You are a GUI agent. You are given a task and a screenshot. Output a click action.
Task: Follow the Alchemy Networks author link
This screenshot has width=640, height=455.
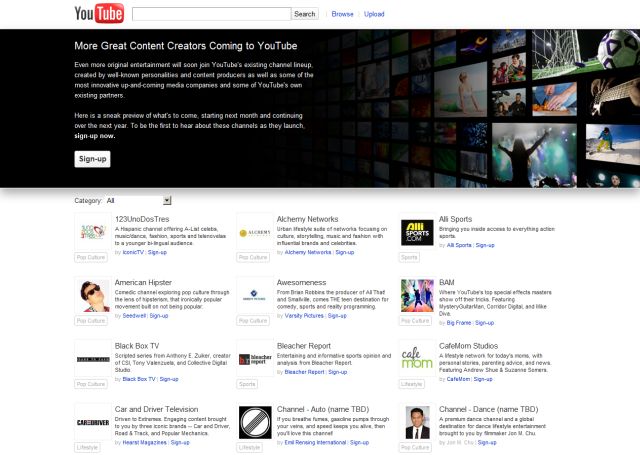click(308, 252)
